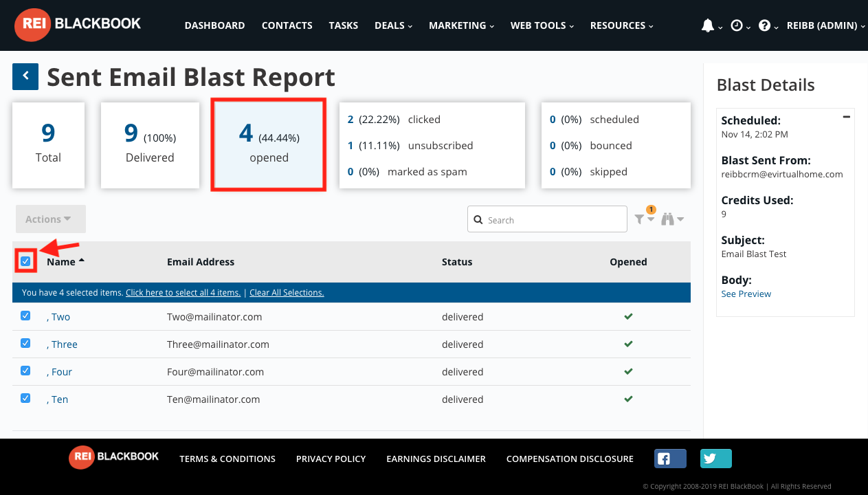868x495 pixels.
Task: Uncheck the checkbox for contact Four
Action: coord(25,371)
